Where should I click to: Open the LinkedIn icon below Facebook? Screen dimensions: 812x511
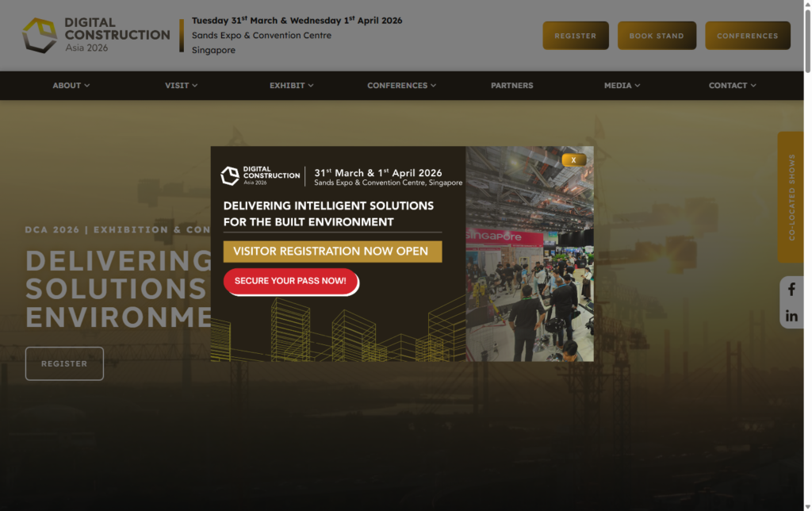[x=791, y=315]
